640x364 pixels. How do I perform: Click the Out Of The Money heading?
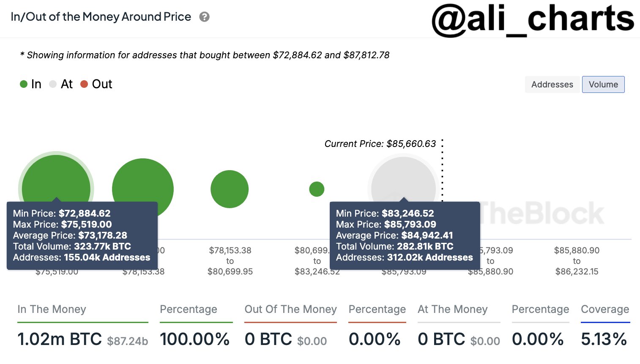(291, 309)
